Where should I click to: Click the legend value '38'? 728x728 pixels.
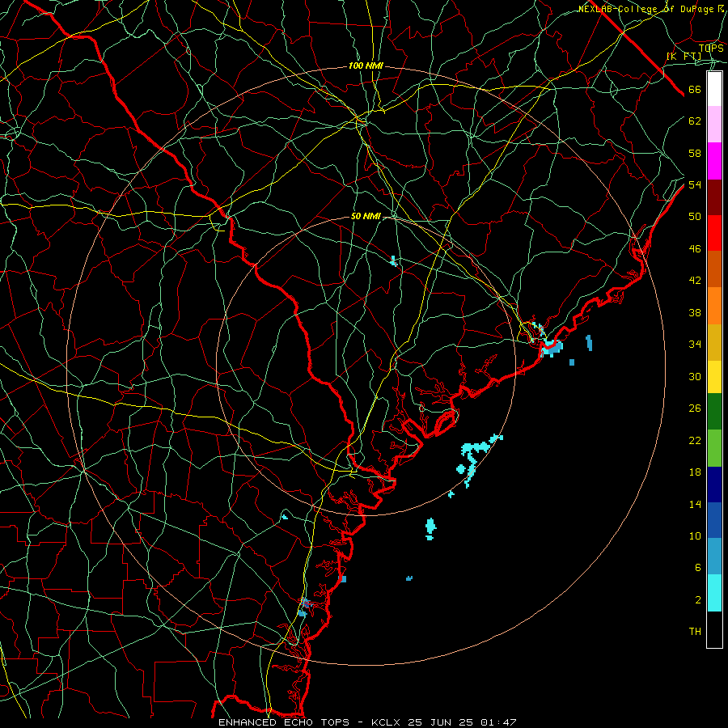point(695,312)
